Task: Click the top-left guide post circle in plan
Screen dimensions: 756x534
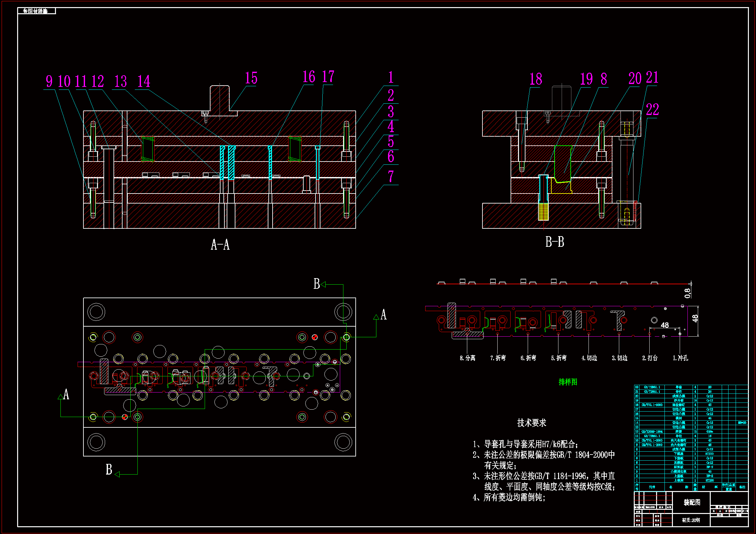Action: pos(96,312)
